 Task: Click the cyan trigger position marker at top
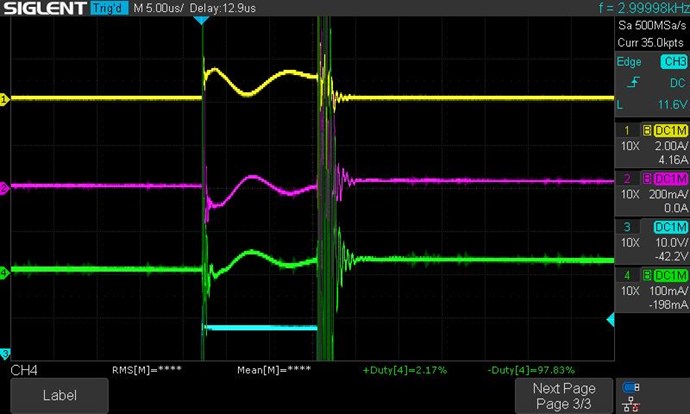tap(201, 20)
